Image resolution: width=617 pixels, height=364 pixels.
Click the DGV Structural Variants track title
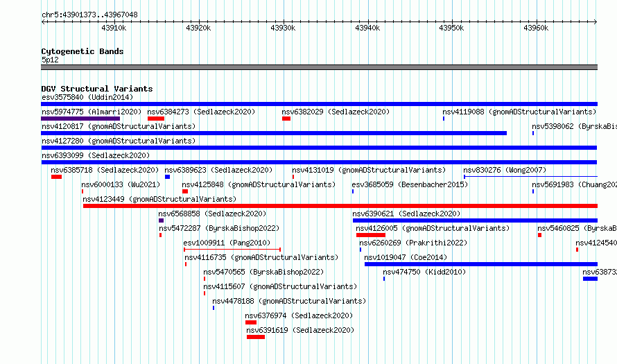97,89
